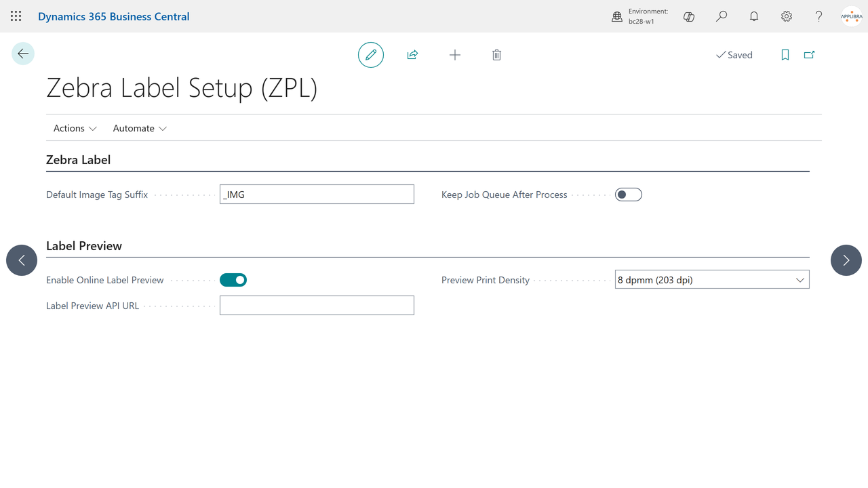The width and height of the screenshot is (868, 488).
Task: Click the Default Image Tag Suffix label
Action: pos(97,195)
